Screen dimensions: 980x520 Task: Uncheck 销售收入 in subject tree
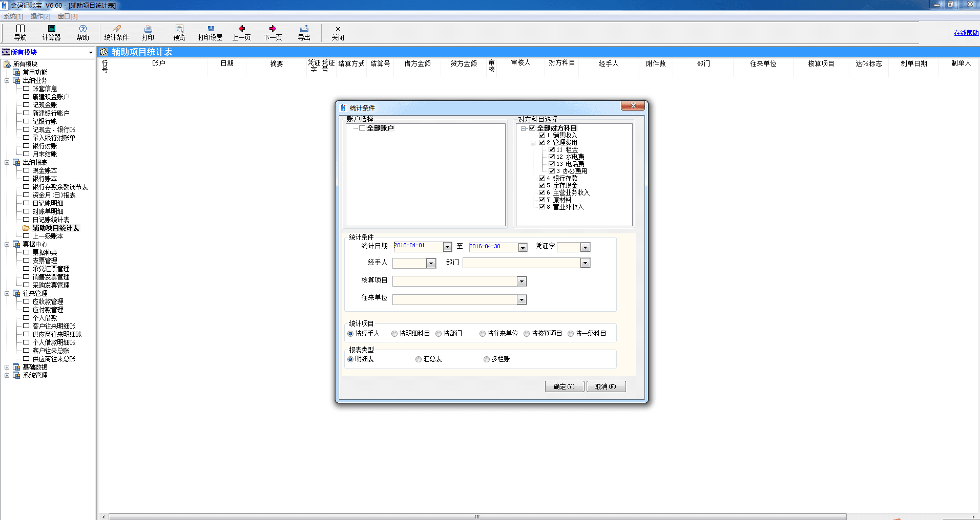[x=541, y=135]
